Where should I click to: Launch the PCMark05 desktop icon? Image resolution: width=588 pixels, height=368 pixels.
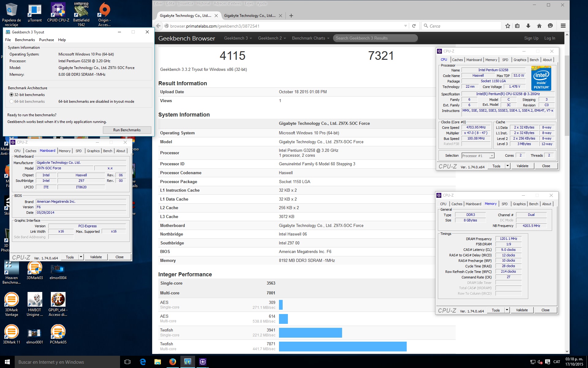pos(58,334)
